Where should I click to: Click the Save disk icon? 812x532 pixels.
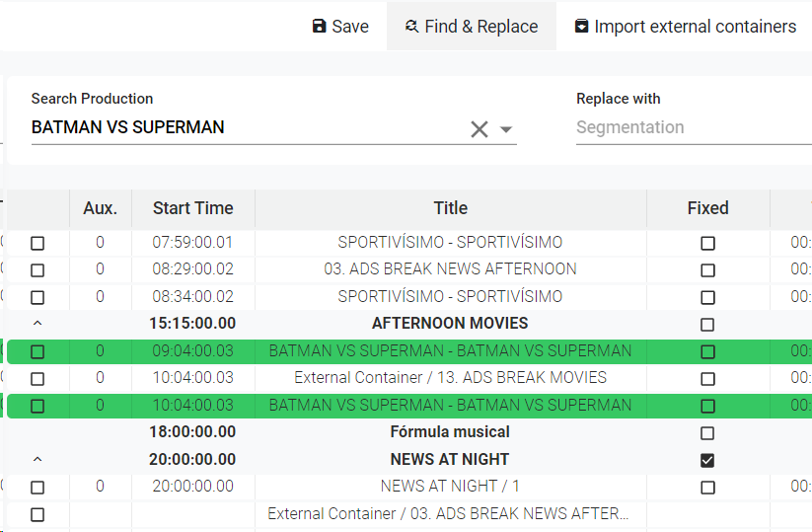[319, 27]
